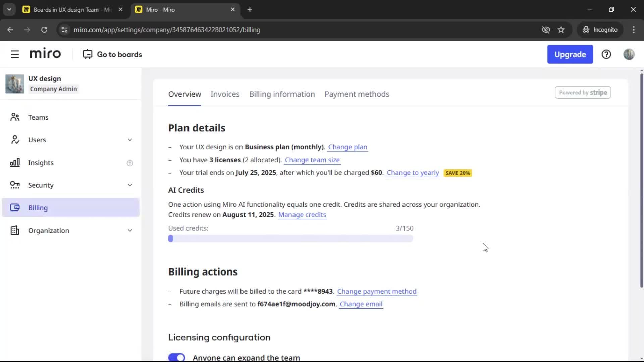Click the Change email link
644x362 pixels.
point(361,304)
